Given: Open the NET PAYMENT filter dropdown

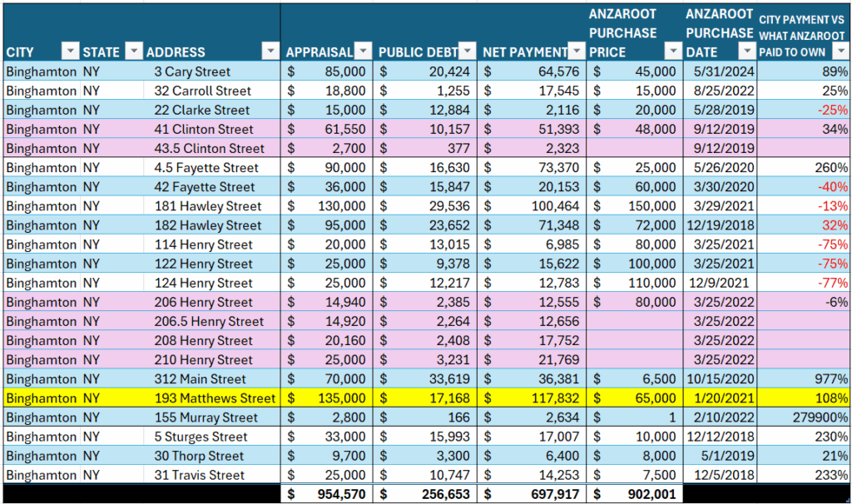Looking at the screenshot, I should click(577, 52).
